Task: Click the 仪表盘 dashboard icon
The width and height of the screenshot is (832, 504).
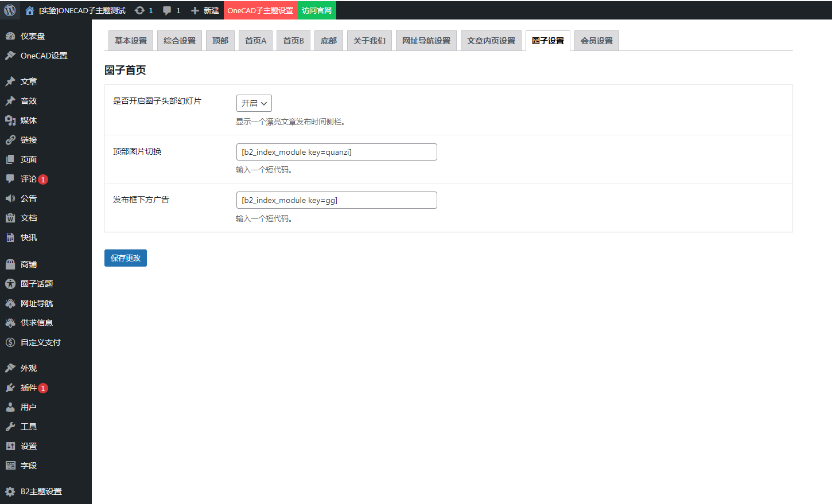Action: pyautogui.click(x=10, y=36)
